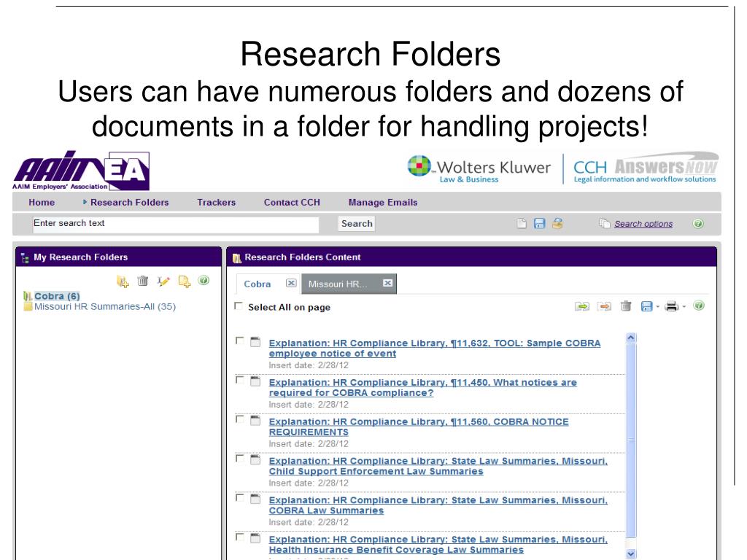Open the Trackers menu

pos(216,203)
